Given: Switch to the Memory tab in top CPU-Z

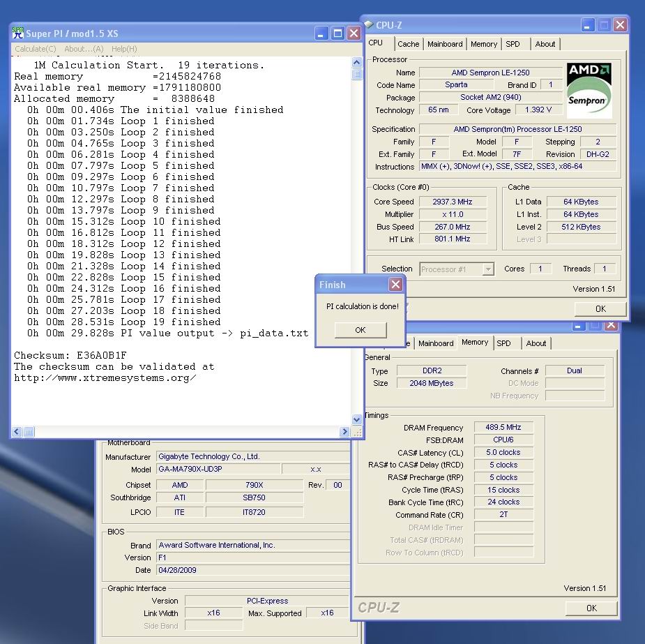Looking at the screenshot, I should [484, 44].
